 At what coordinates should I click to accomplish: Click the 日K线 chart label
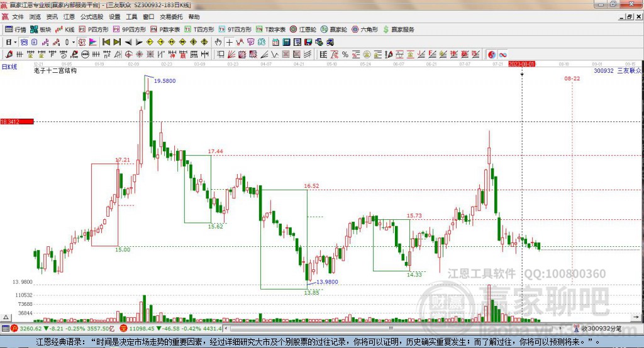[9, 67]
